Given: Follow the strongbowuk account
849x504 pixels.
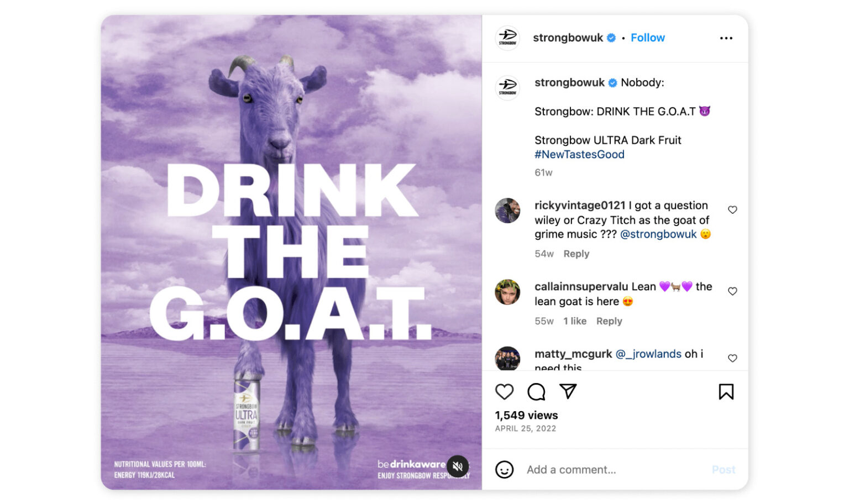Looking at the screenshot, I should click(647, 38).
